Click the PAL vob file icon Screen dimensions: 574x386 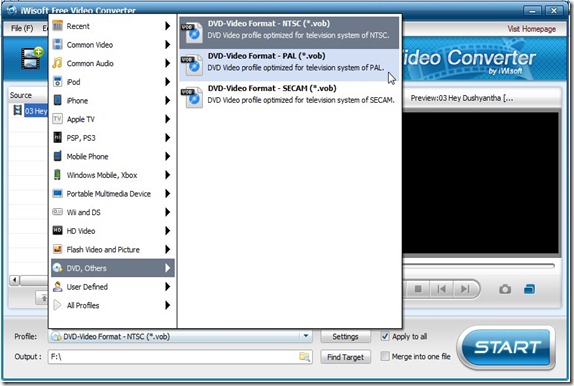(x=192, y=65)
